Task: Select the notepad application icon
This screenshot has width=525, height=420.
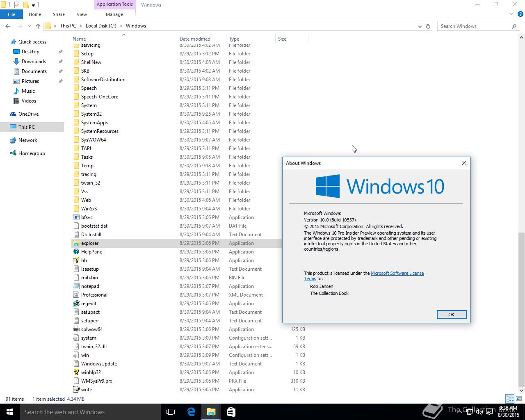Action: [x=76, y=286]
